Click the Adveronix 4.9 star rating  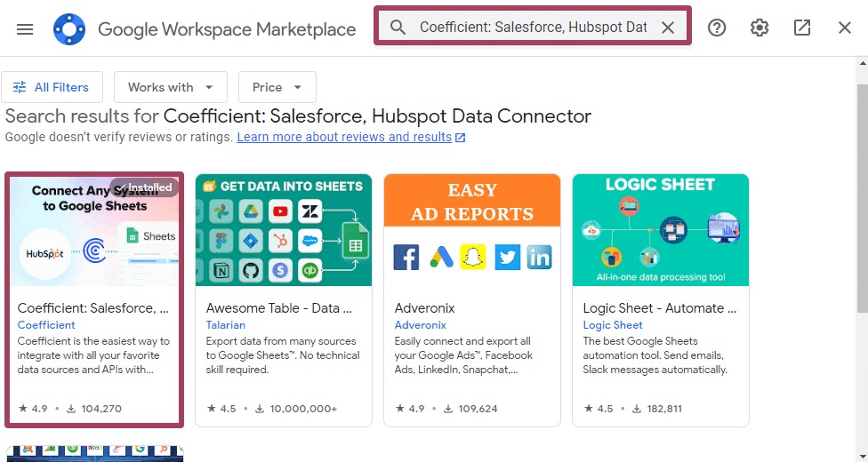410,409
